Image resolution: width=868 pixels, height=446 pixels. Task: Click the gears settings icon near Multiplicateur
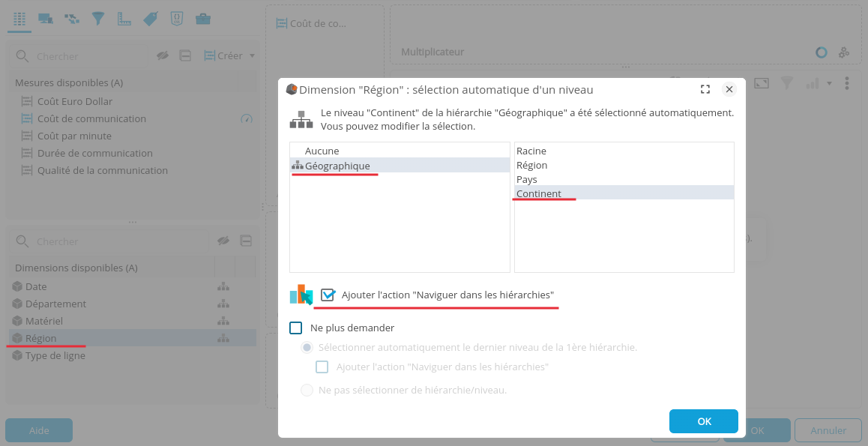[x=844, y=52]
